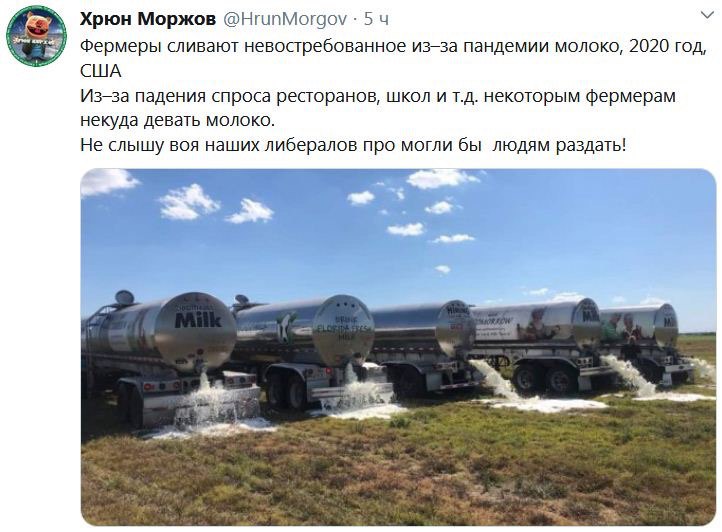Open the Хрюн Моржов profile avatar
This screenshot has height=532, width=722.
point(36,36)
